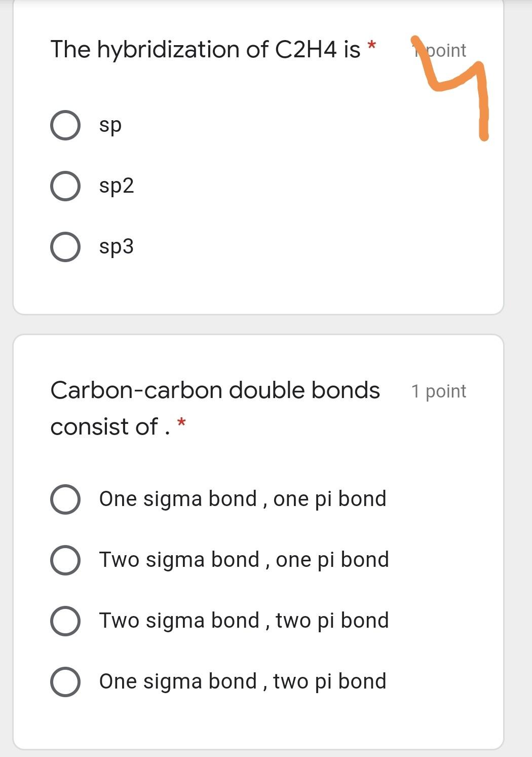Screen dimensions: 532x757
Task: Select the "sp" radio button
Action: point(65,125)
